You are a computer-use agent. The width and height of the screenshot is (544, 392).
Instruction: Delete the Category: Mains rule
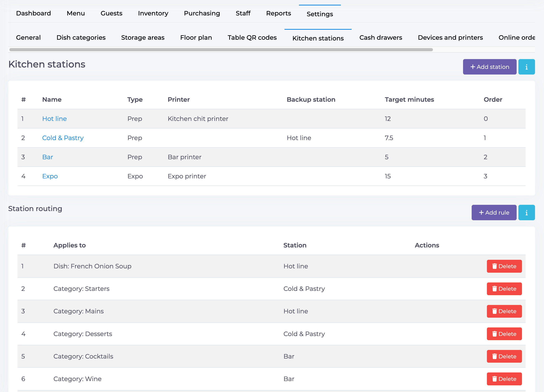coord(504,311)
